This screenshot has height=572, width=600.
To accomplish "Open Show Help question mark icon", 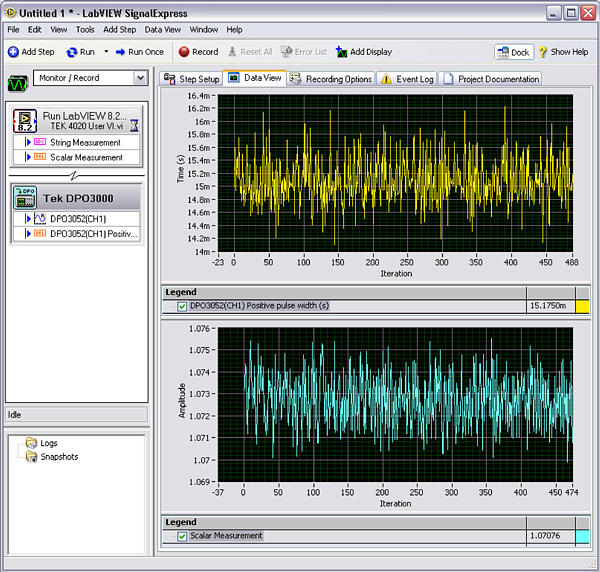I will pyautogui.click(x=544, y=52).
